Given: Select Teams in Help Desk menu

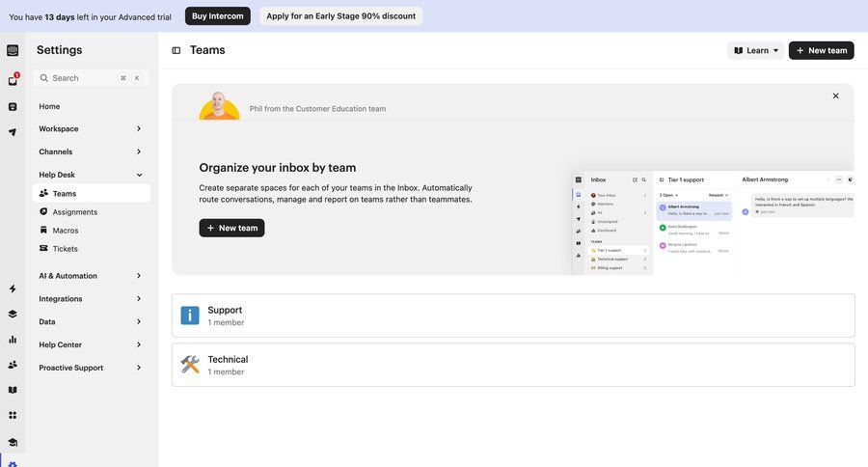Looking at the screenshot, I should (x=91, y=193).
